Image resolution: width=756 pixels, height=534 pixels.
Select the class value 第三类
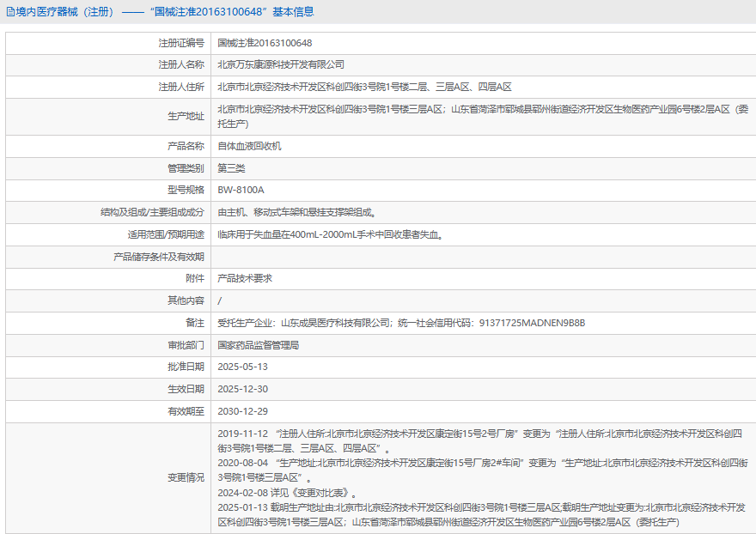(231, 168)
